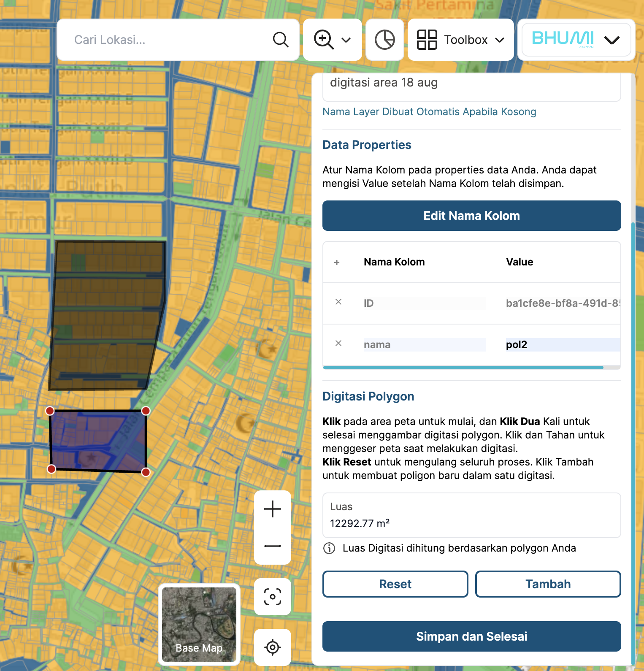
Task: Add a column with the plus icon
Action: pyautogui.click(x=337, y=262)
